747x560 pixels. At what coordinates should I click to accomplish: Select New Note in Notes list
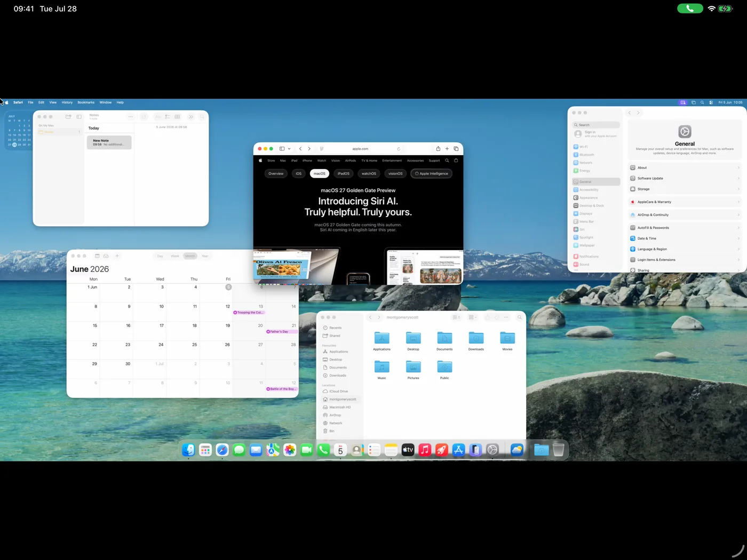109,142
